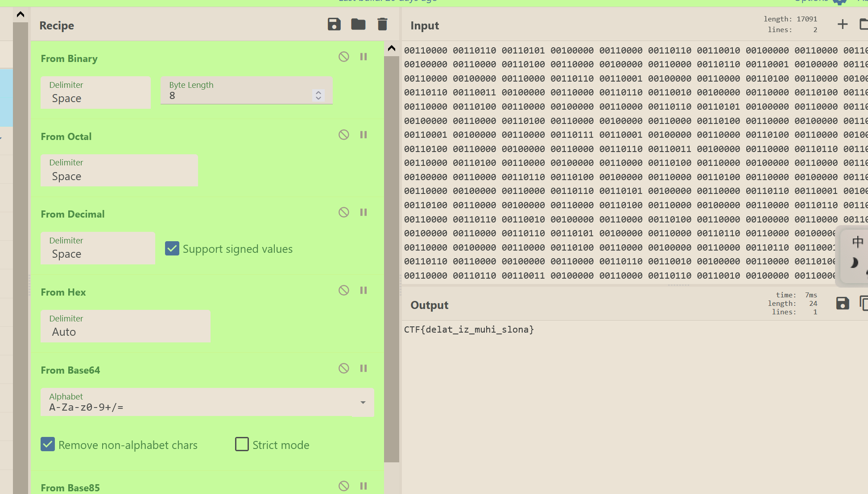Screen dimensions: 868x494
Task: Open the Base64 Alphabet dropdown
Action: [x=363, y=403]
